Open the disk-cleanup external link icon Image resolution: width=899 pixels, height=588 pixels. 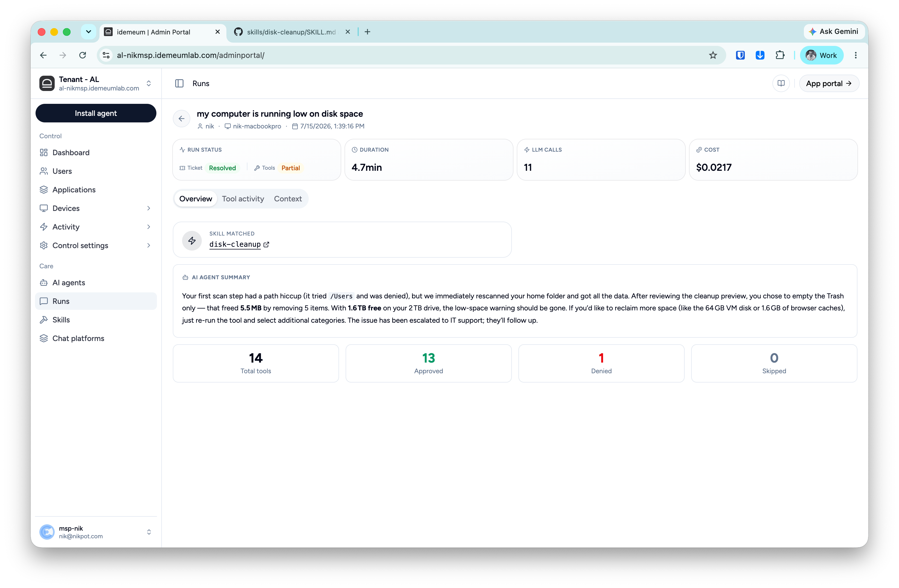click(x=266, y=245)
